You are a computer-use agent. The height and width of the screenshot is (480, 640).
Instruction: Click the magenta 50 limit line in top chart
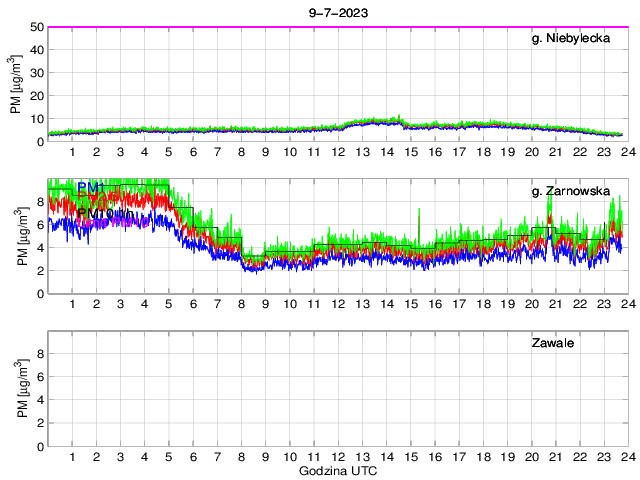click(336, 27)
